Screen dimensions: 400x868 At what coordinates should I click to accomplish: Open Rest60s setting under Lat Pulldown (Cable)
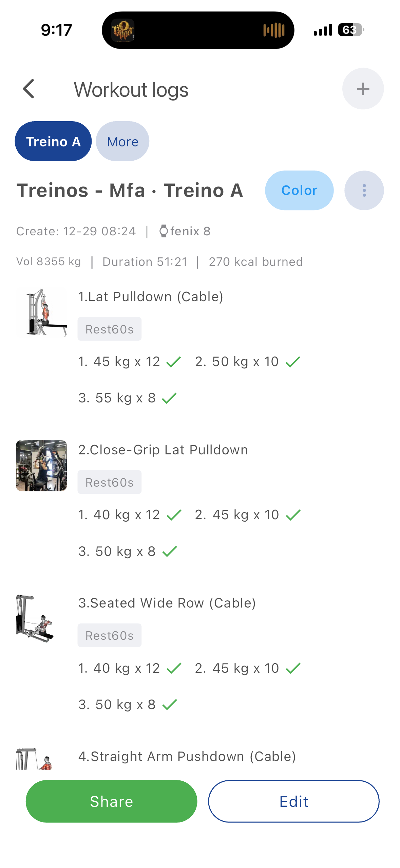(x=109, y=329)
